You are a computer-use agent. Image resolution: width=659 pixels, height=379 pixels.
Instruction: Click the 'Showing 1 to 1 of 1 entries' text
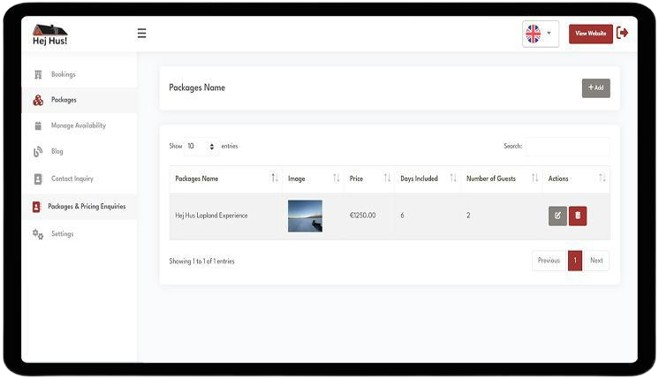pyautogui.click(x=202, y=261)
